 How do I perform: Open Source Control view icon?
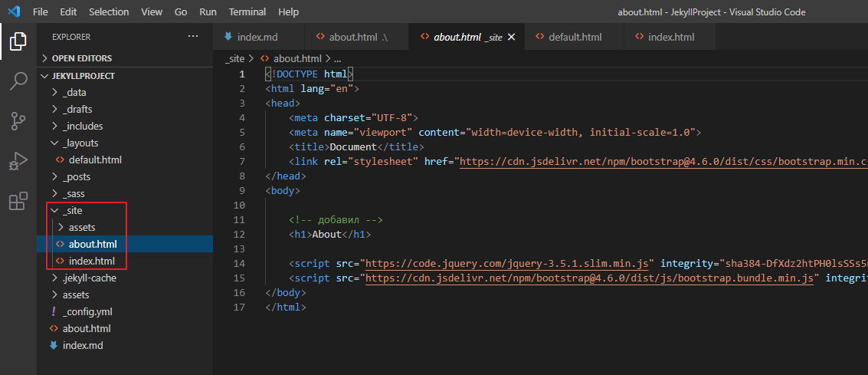coord(18,120)
